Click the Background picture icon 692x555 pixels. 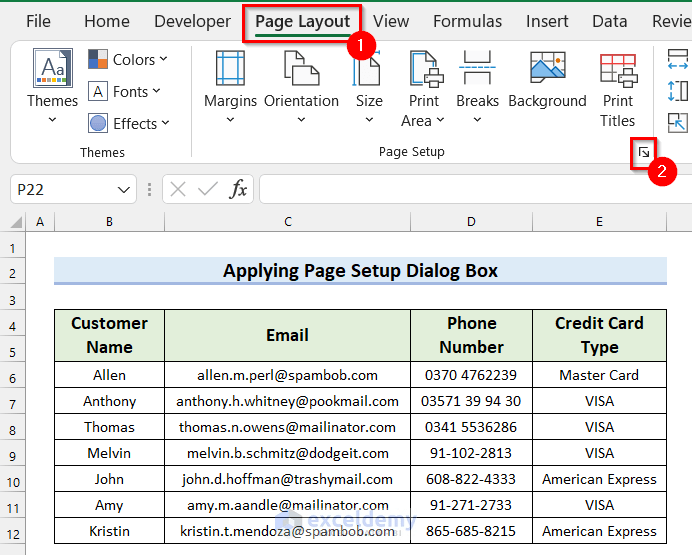click(548, 67)
